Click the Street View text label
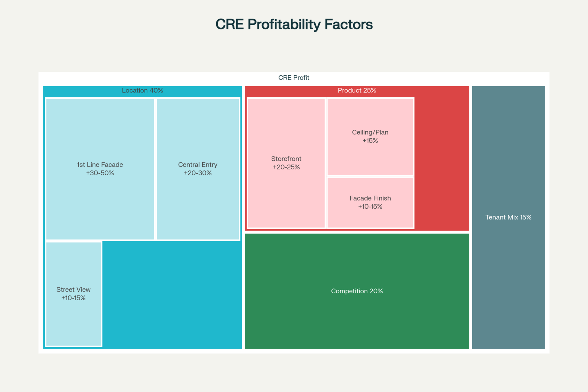 click(x=73, y=290)
